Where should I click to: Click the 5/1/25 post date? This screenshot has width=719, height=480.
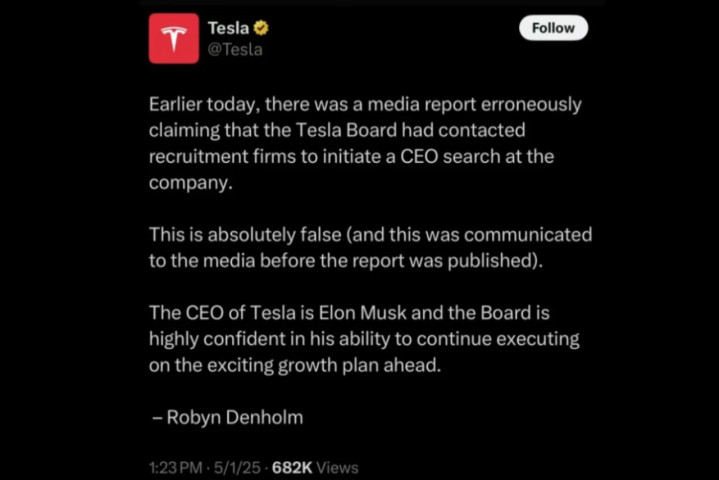(x=237, y=468)
